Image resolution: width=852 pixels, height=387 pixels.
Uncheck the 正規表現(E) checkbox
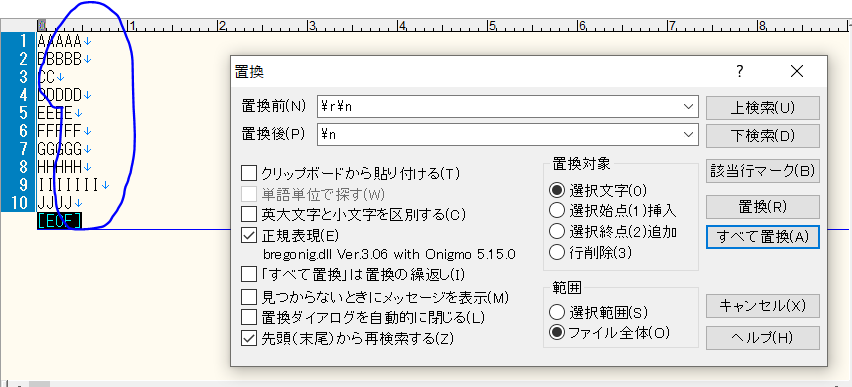click(x=249, y=235)
